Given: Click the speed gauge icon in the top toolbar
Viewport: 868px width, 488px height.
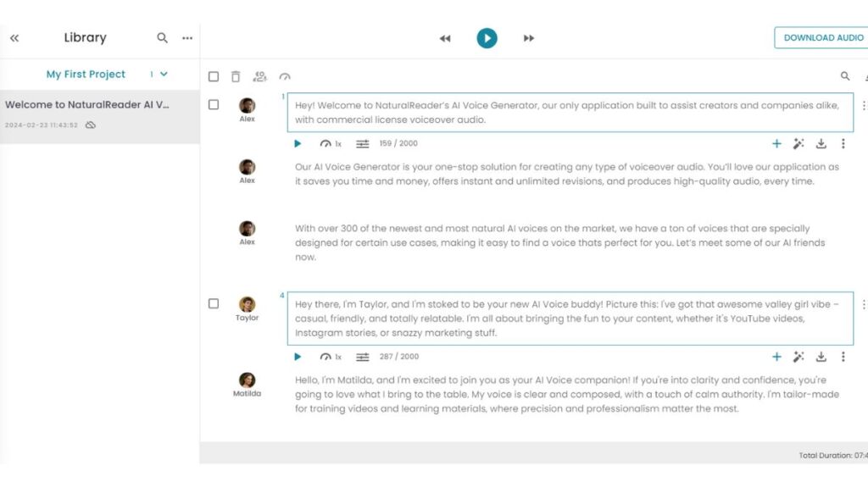Looking at the screenshot, I should [x=285, y=76].
